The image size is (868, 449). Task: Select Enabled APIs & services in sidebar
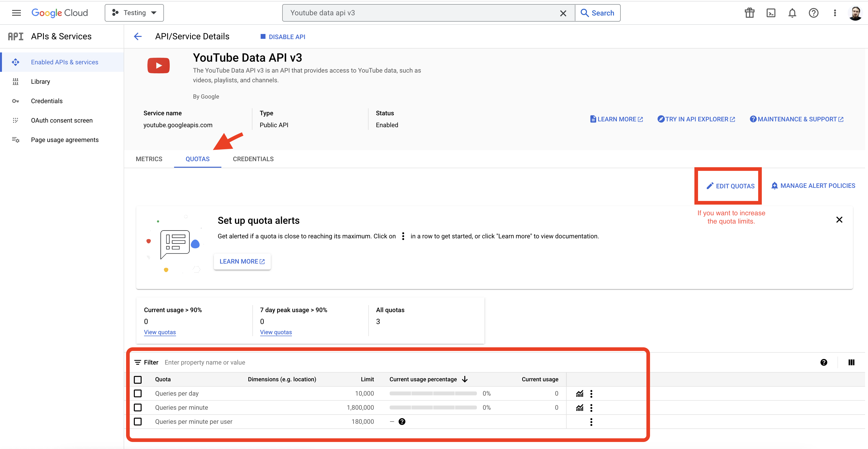tap(63, 62)
